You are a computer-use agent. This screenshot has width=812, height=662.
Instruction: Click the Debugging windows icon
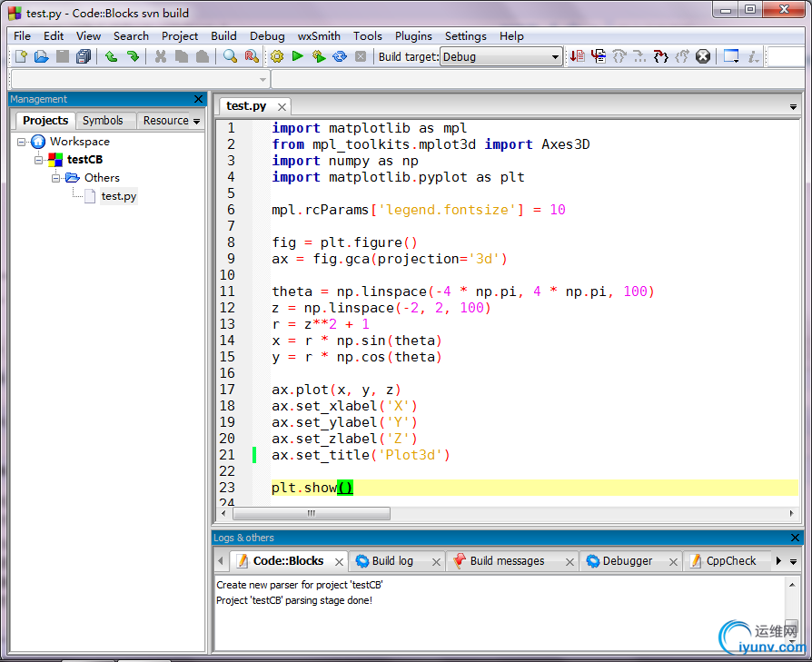pos(731,56)
